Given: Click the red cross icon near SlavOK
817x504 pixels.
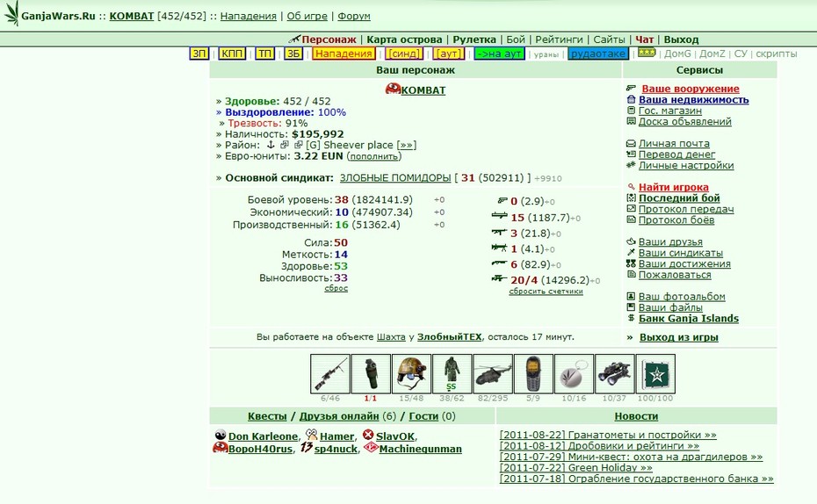Looking at the screenshot, I should (x=368, y=435).
